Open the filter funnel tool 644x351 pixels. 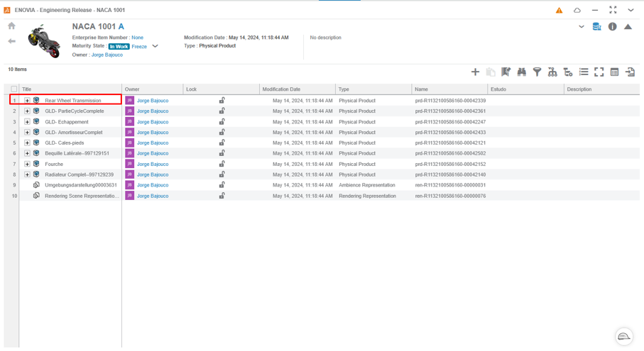(x=537, y=72)
